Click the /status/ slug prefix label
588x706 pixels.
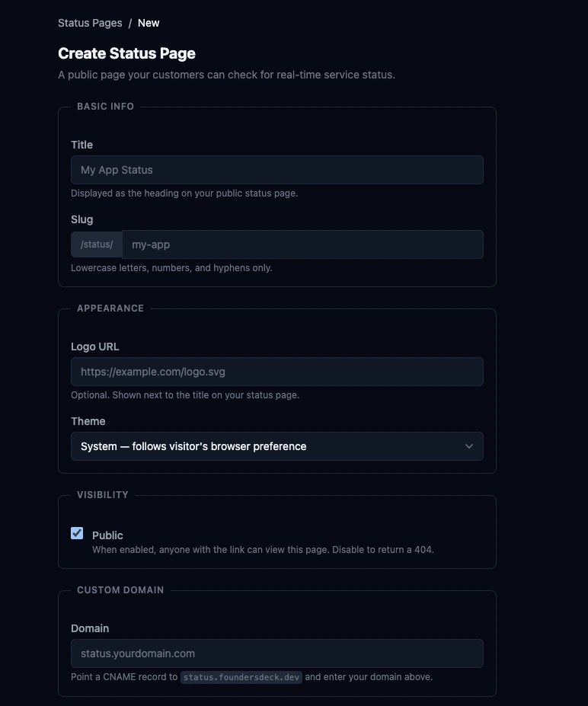pyautogui.click(x=96, y=244)
